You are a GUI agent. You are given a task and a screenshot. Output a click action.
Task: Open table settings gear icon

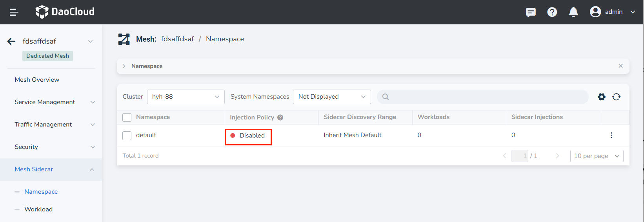tap(601, 97)
